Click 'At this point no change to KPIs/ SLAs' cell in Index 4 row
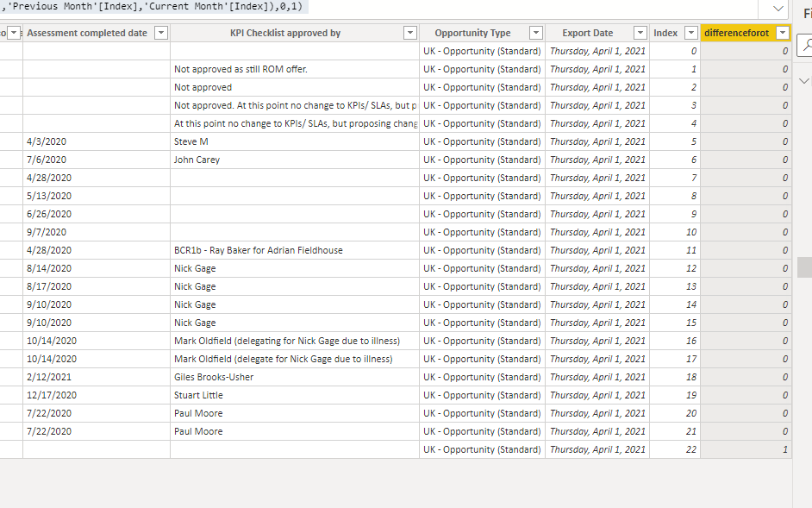812x508 pixels. [x=295, y=124]
